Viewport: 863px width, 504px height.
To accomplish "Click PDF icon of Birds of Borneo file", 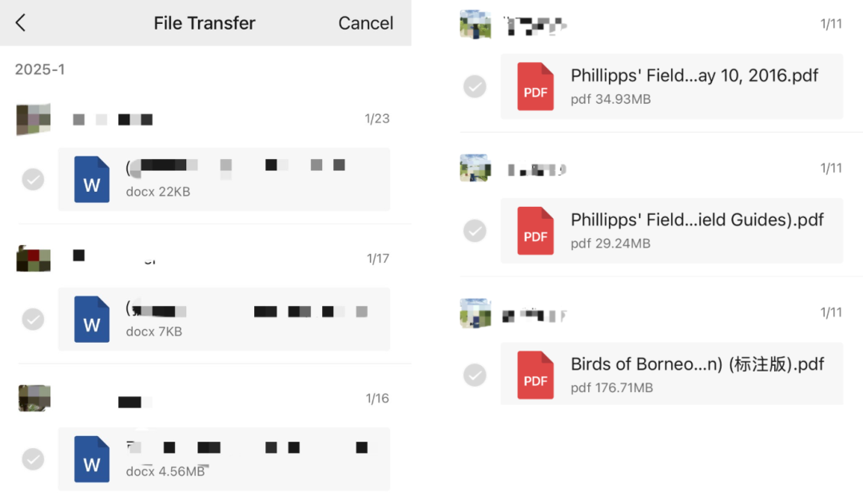I will [535, 375].
